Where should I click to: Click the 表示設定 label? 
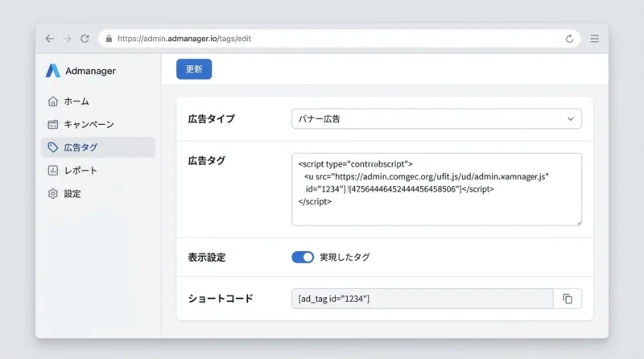point(207,258)
